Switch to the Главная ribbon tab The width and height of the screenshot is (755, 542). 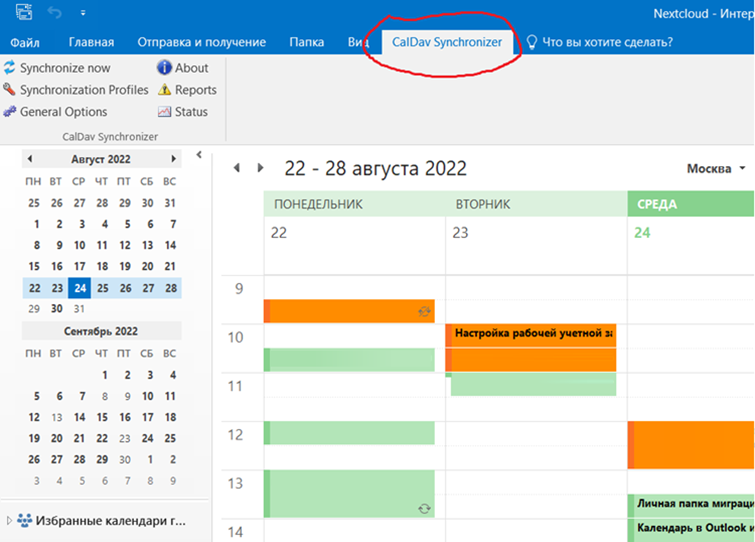tap(91, 42)
